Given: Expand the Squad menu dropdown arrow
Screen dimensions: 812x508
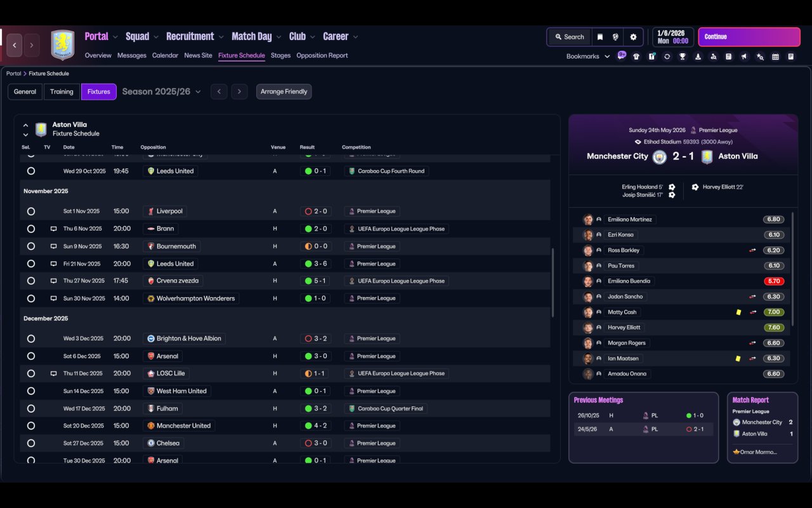Looking at the screenshot, I should tap(156, 37).
